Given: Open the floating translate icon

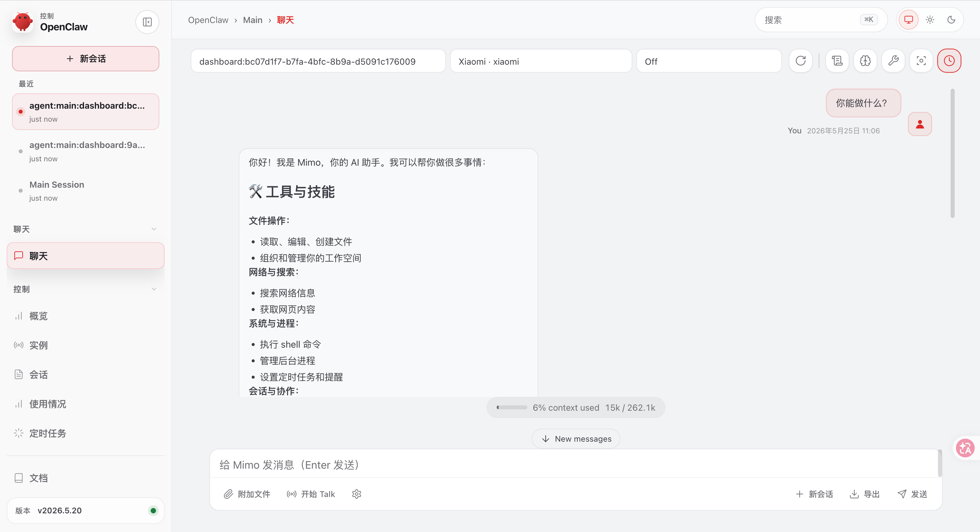Looking at the screenshot, I should point(966,448).
